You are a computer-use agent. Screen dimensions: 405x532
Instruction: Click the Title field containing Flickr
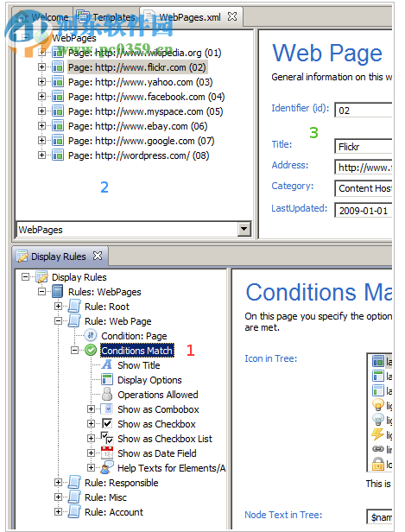click(x=364, y=147)
